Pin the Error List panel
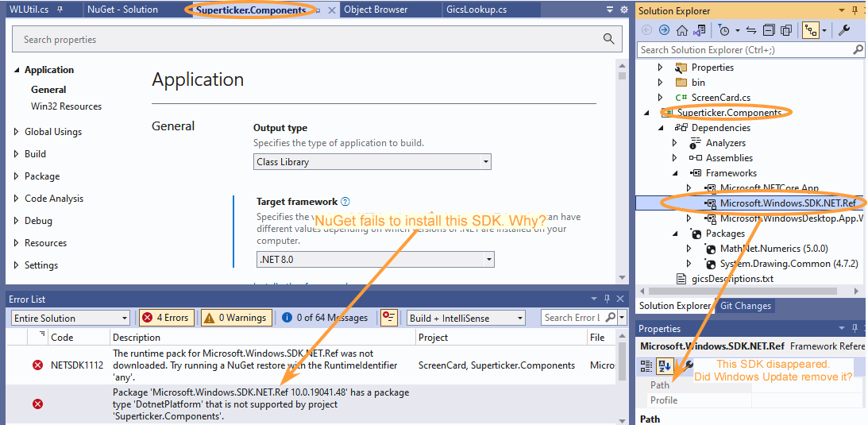 pos(607,299)
